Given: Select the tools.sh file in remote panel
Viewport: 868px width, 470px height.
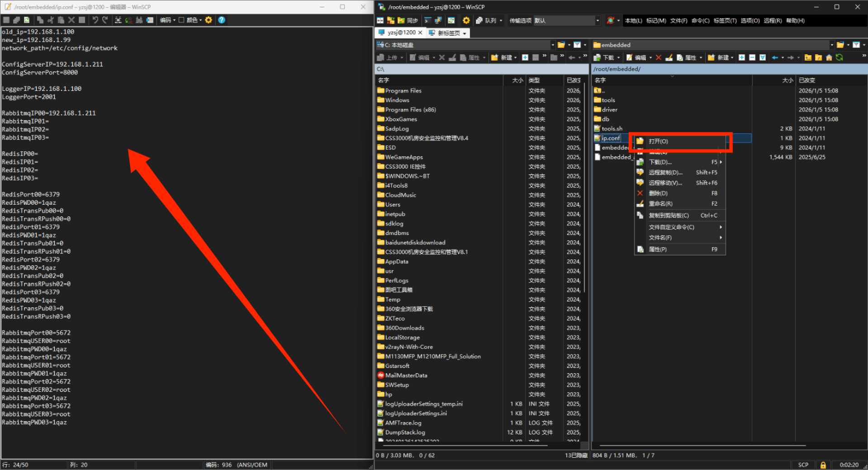Looking at the screenshot, I should click(x=612, y=129).
